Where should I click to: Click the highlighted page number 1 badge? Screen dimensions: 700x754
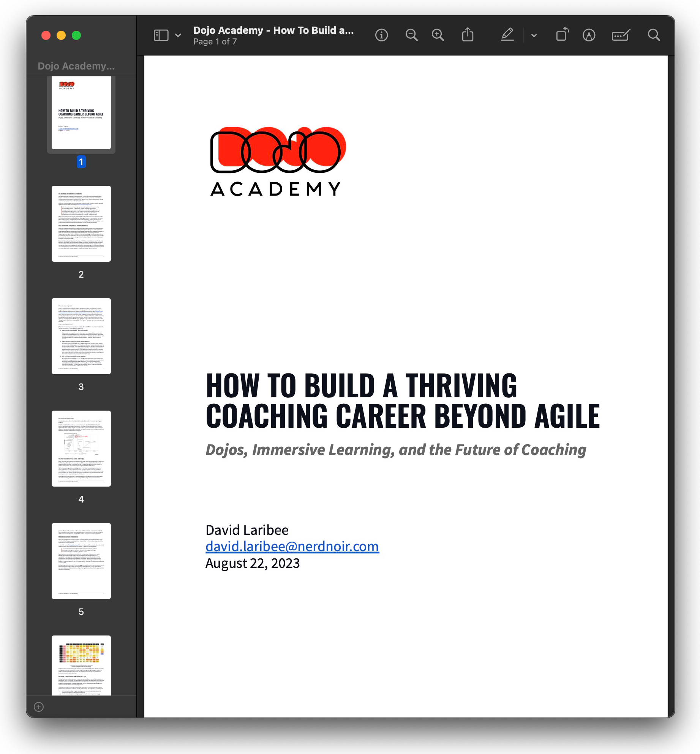tap(81, 162)
